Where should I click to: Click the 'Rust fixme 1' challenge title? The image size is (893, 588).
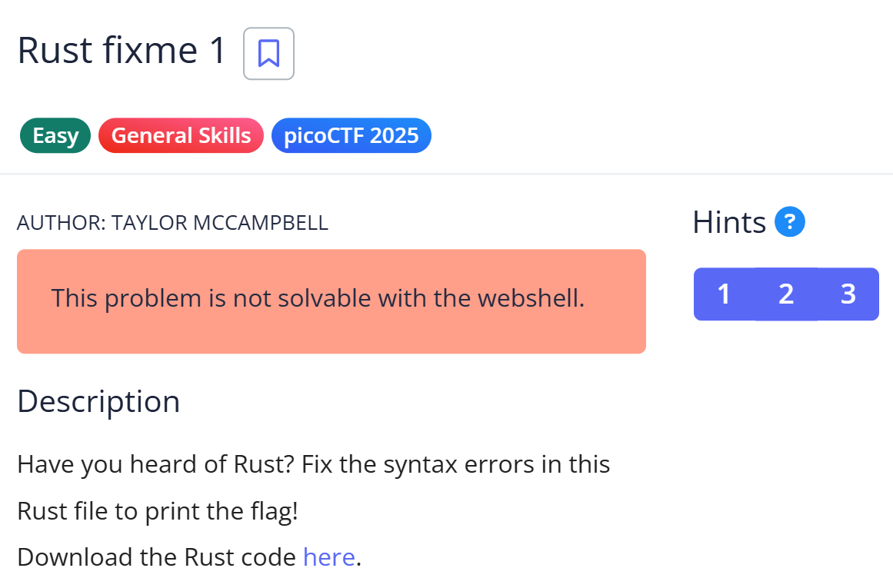pyautogui.click(x=122, y=51)
